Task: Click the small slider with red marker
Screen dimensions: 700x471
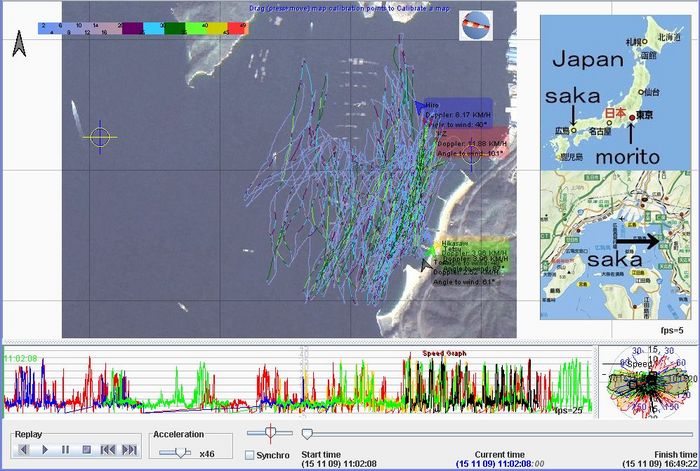Action: (270, 433)
